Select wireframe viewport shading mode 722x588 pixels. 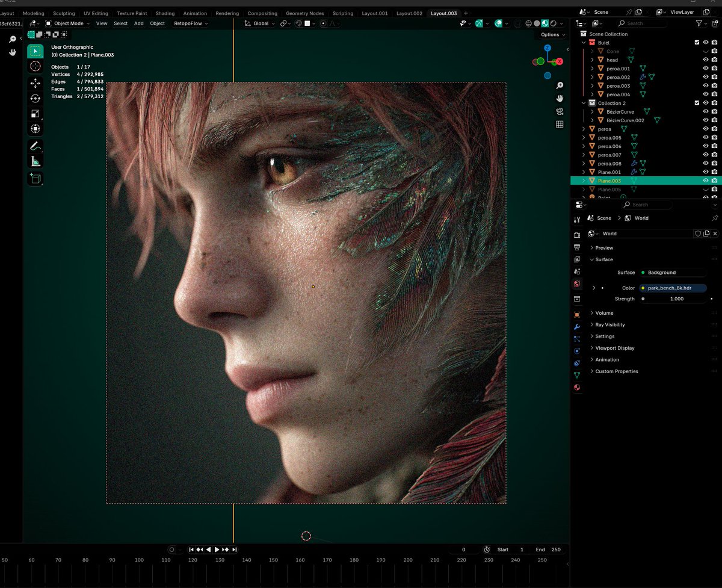tap(529, 23)
